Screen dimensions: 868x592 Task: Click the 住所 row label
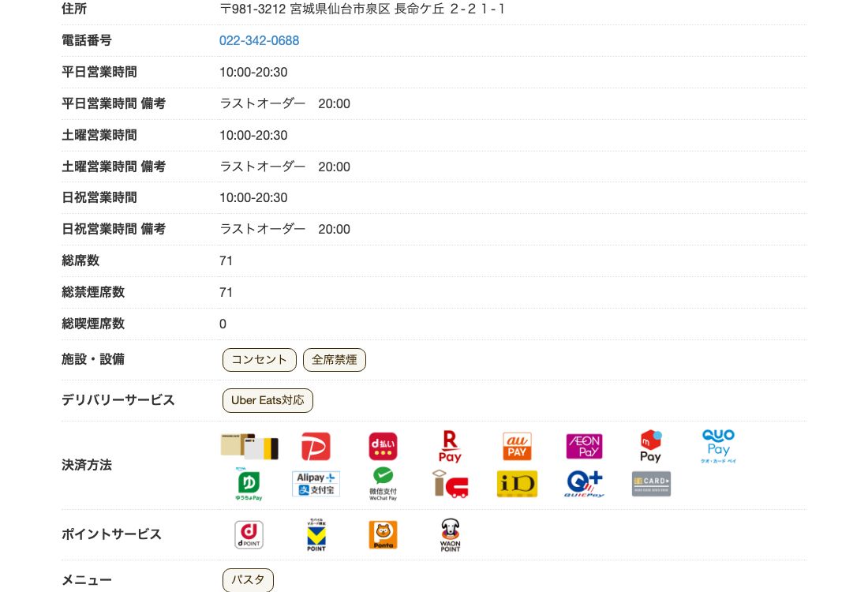pyautogui.click(x=74, y=9)
